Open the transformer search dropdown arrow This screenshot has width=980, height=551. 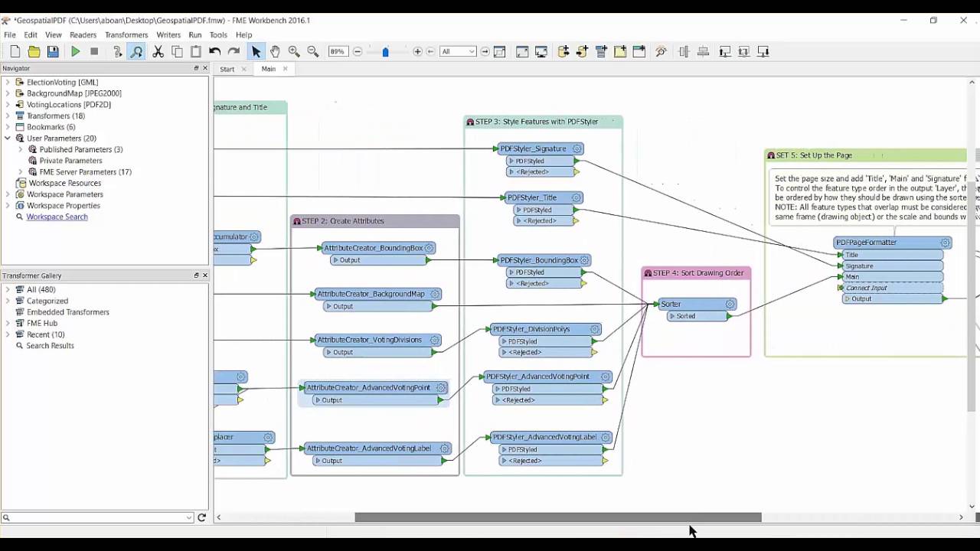pos(189,518)
